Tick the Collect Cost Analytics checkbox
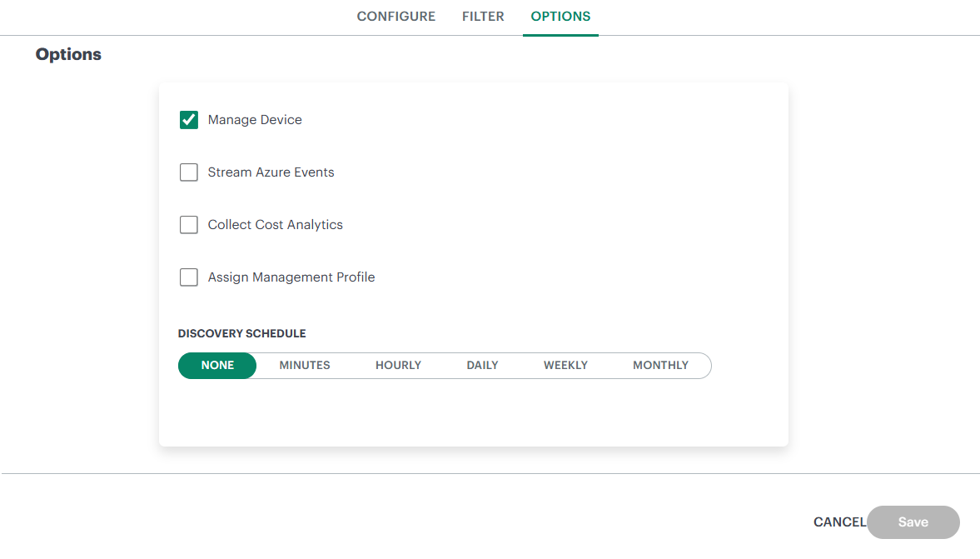 click(x=189, y=225)
